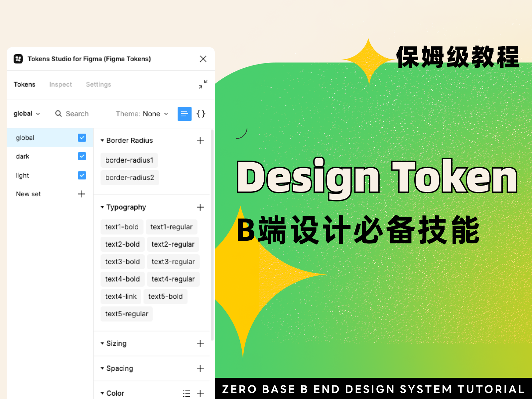Open the Color token list styles icon
This screenshot has width=532, height=399.
(x=187, y=393)
